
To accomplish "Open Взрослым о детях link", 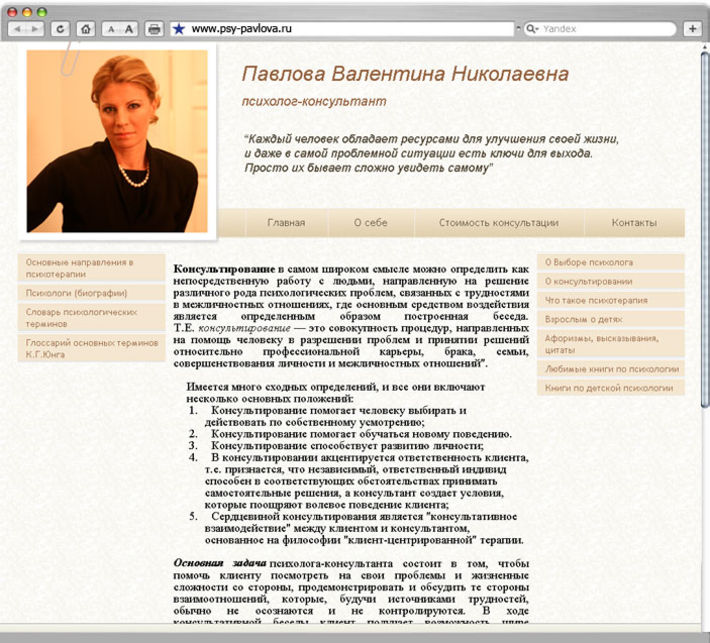I will tap(611, 319).
